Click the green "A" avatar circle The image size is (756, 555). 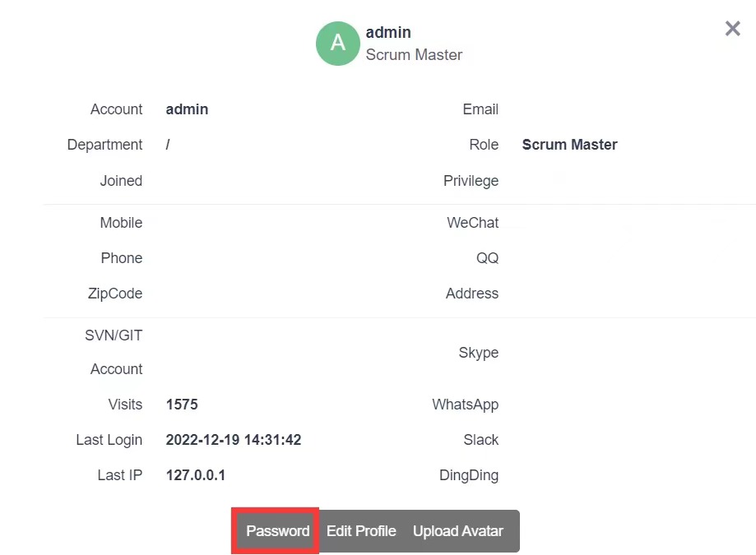point(338,43)
